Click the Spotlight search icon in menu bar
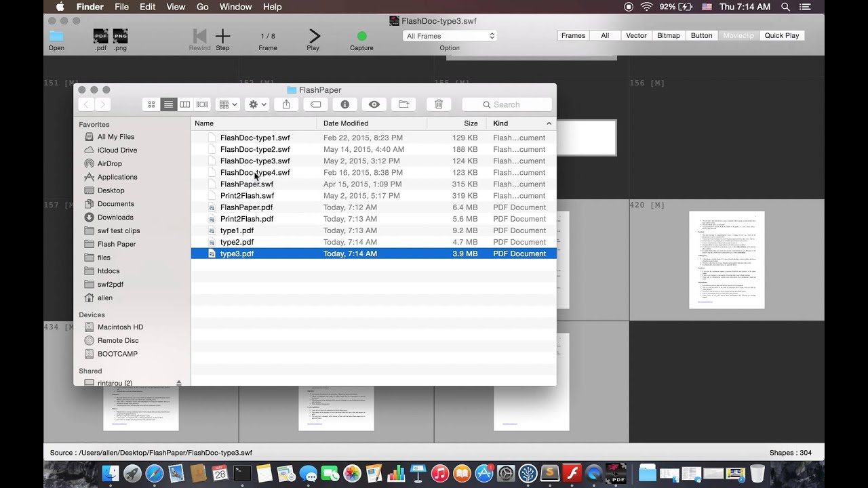The height and width of the screenshot is (488, 868). [785, 7]
